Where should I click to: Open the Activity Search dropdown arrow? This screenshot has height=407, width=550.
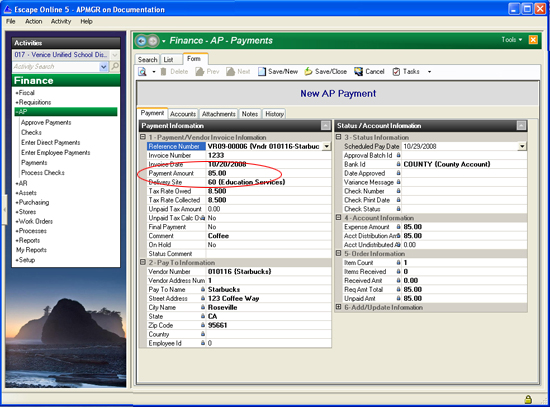[x=103, y=66]
